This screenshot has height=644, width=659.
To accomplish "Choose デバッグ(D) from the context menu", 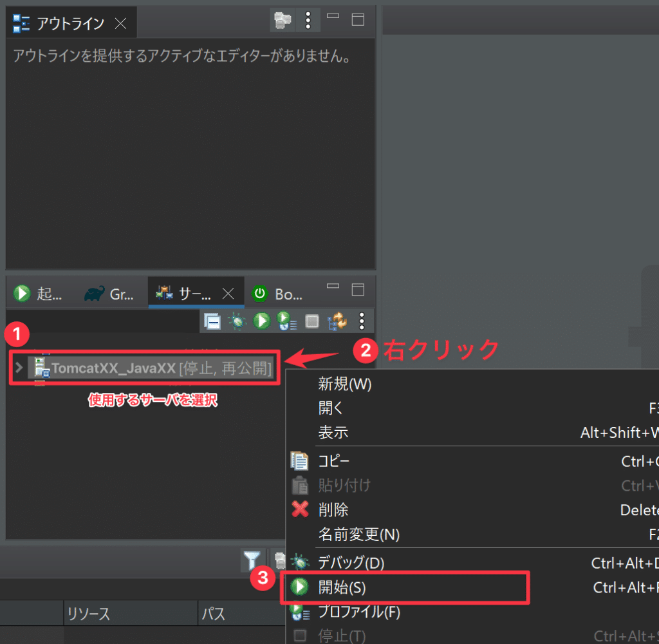I will pyautogui.click(x=351, y=563).
